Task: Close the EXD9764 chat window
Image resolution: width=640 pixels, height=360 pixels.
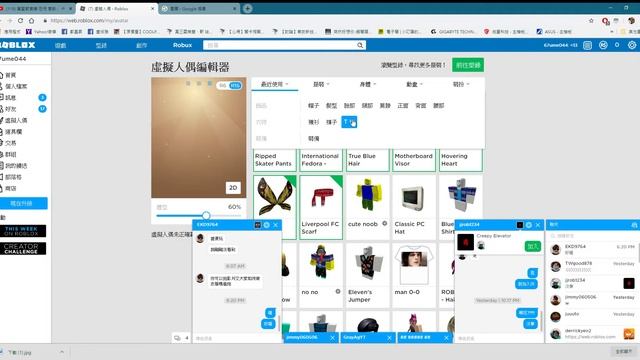Action: click(x=276, y=225)
